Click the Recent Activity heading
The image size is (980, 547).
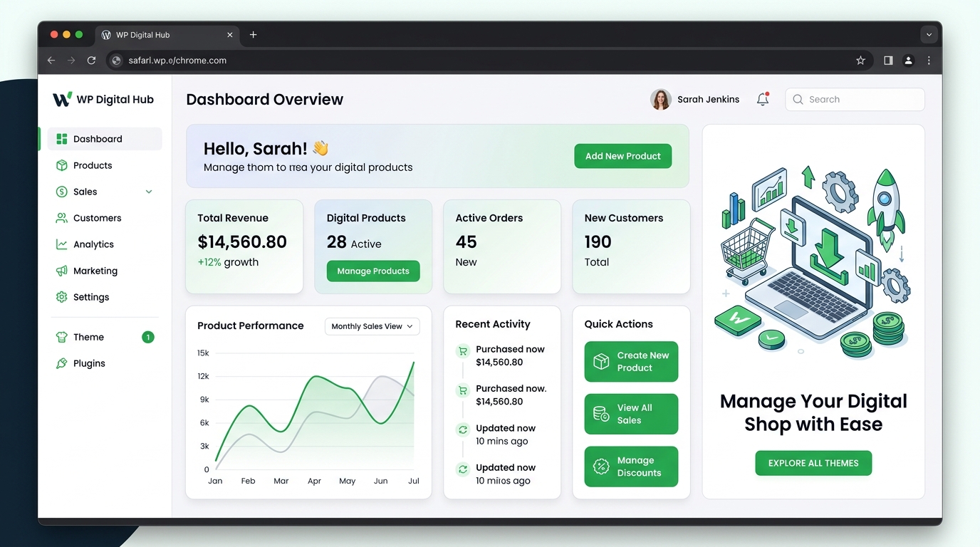[493, 324]
